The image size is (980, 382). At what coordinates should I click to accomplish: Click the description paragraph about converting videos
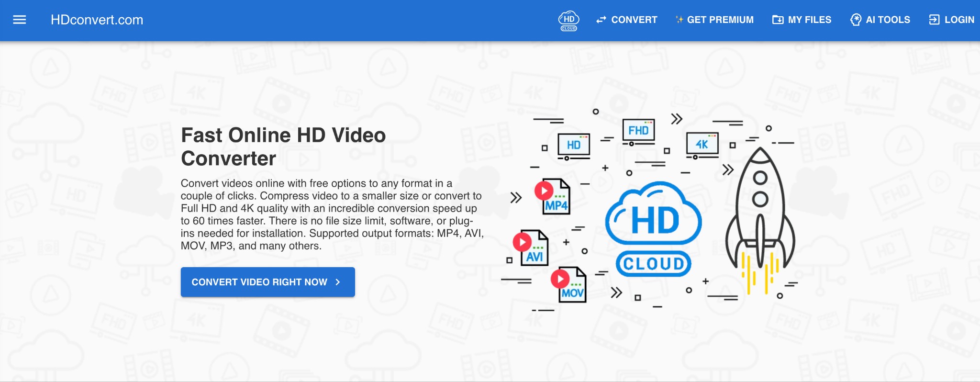(x=332, y=214)
